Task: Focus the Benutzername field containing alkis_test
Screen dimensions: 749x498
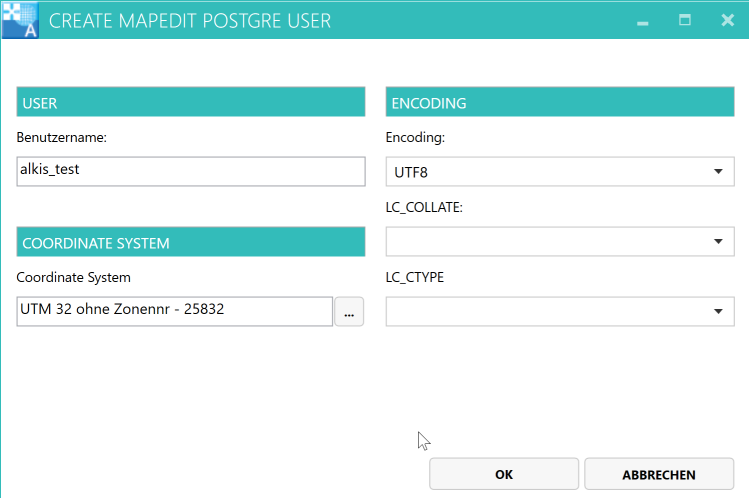Action: coord(191,171)
